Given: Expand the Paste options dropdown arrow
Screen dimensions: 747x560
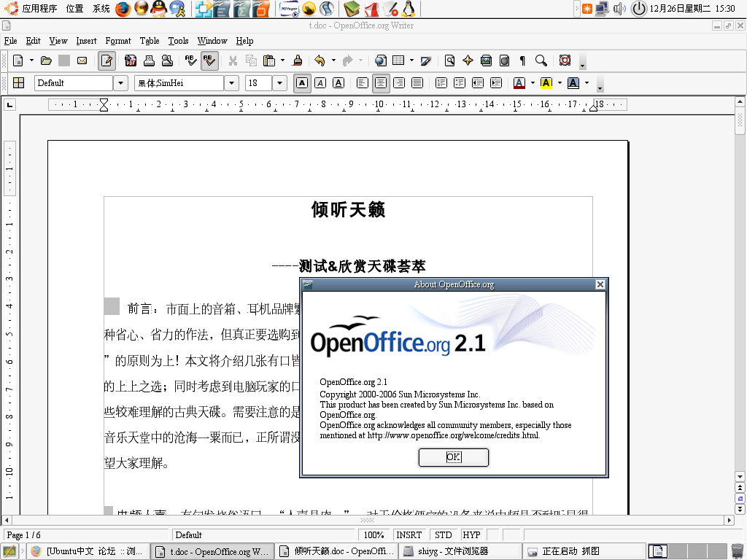Looking at the screenshot, I should (x=282, y=61).
